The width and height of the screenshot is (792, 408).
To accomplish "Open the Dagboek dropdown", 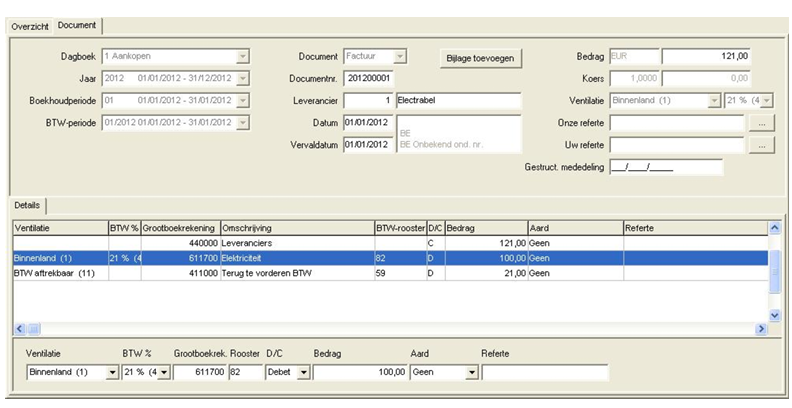I will (x=243, y=57).
